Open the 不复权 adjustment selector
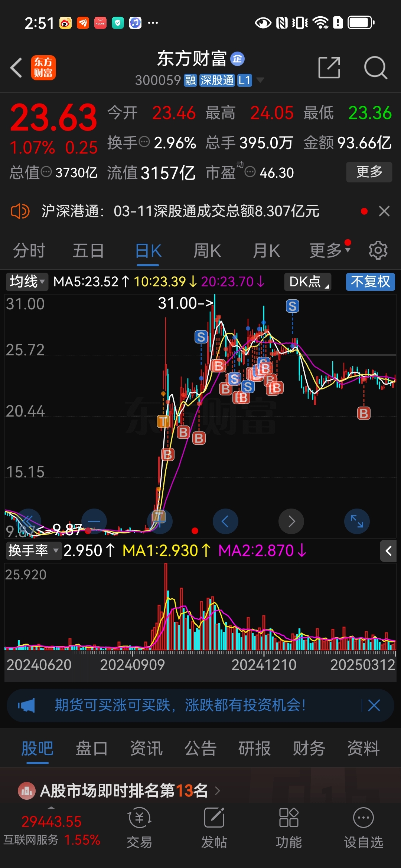 [x=370, y=282]
